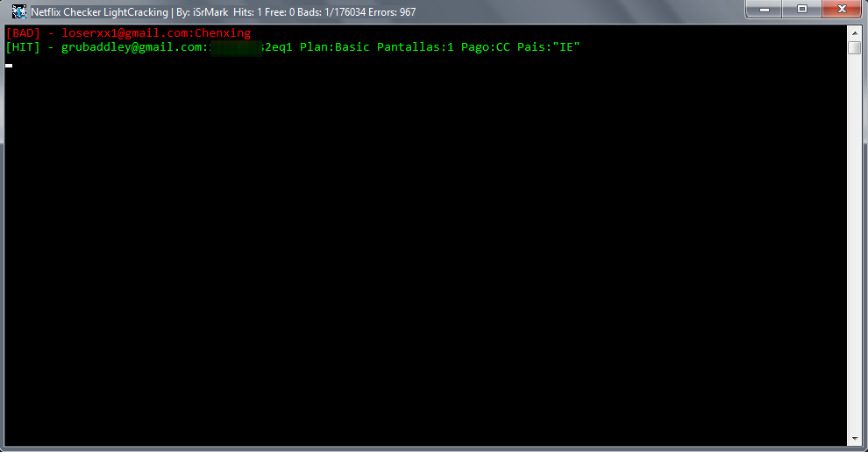Click the scrollbar down arrow

tap(854, 439)
